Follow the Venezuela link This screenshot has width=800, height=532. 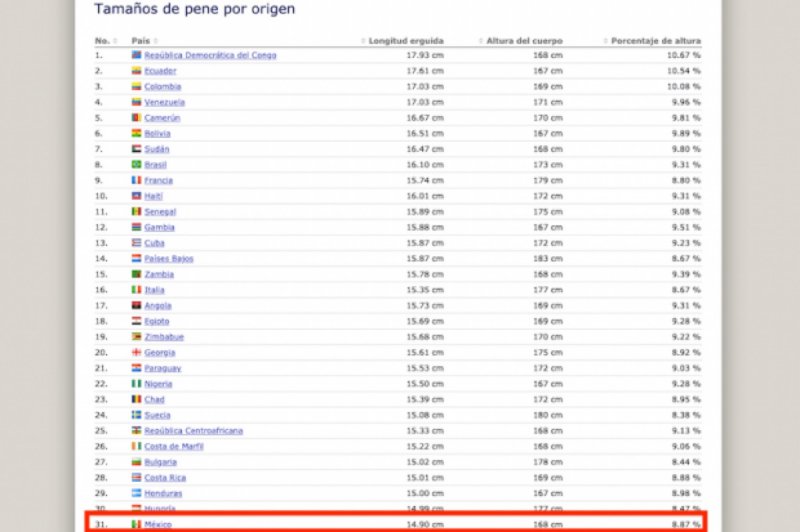(x=164, y=102)
